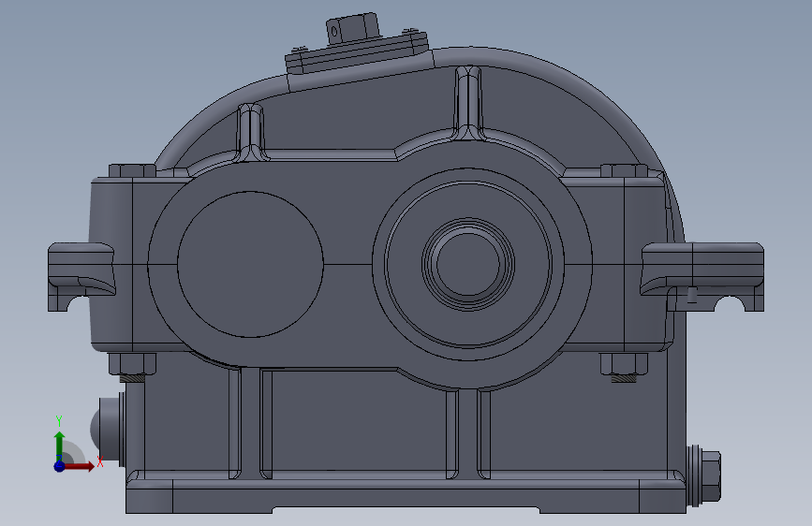
Task: Select the inspection cover plate on top
Action: pos(358,53)
